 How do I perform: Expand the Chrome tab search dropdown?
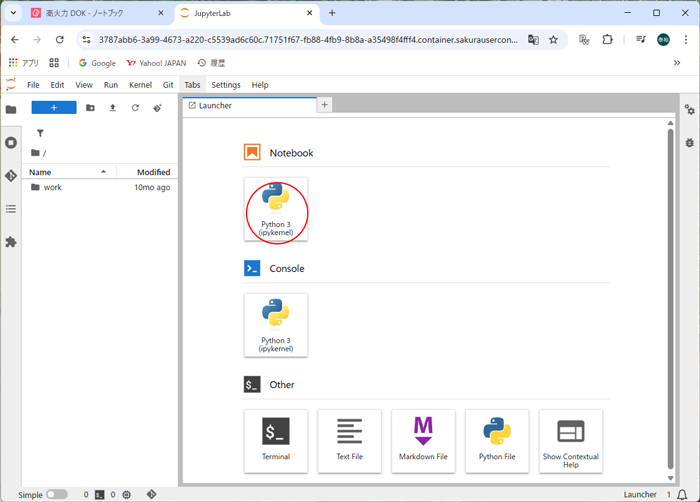pyautogui.click(x=13, y=13)
